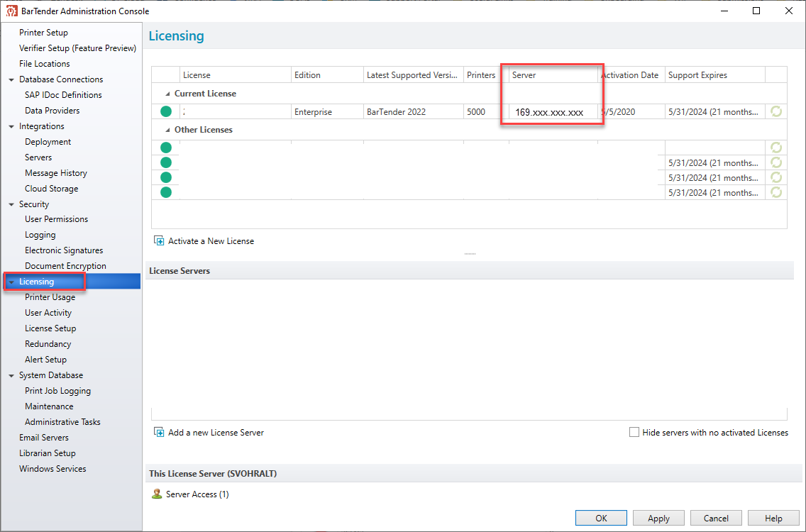This screenshot has width=806, height=532.
Task: Sort by Latest Supported Version column header
Action: pos(413,75)
